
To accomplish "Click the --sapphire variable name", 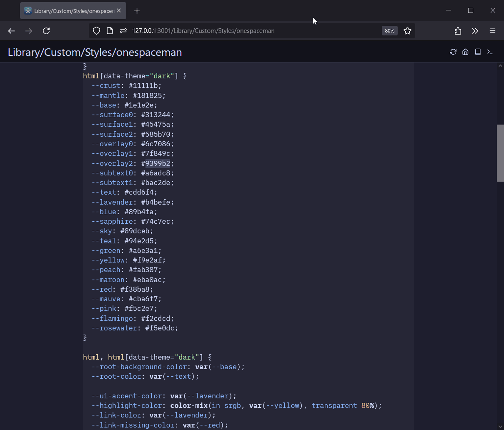I will 112,221.
